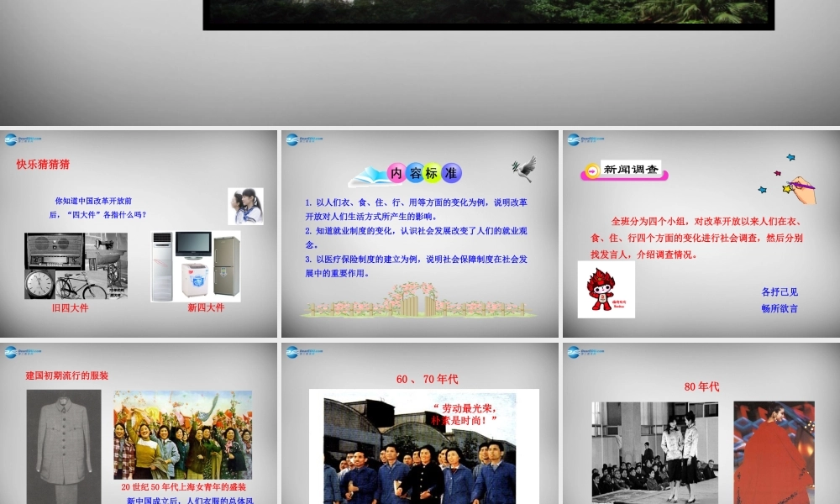Screen dimensions: 840x504
Task: Click the new appliances image
Action: coord(196,266)
